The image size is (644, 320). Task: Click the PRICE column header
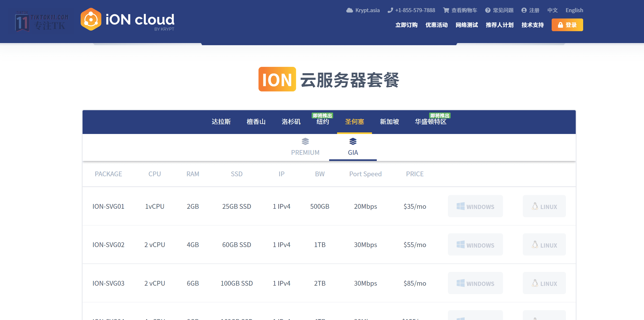click(415, 174)
